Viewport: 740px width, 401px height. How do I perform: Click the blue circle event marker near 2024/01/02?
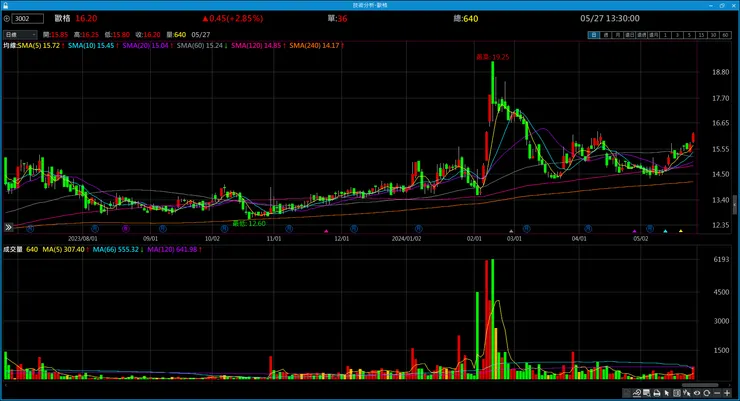tap(418, 229)
